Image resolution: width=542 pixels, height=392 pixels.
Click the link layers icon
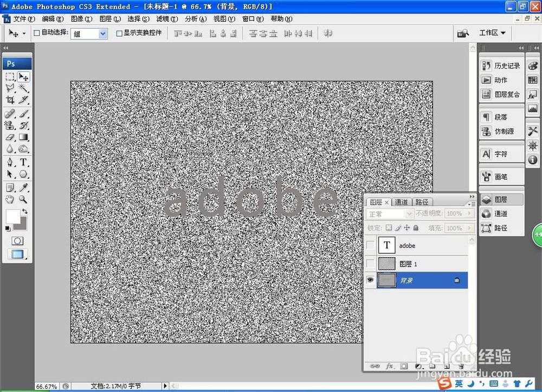pyautogui.click(x=375, y=366)
